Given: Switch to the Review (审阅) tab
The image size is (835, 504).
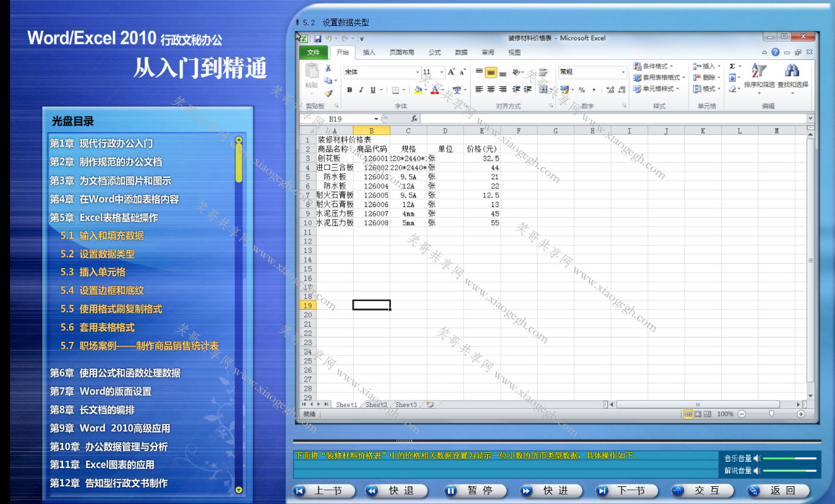Looking at the screenshot, I should pyautogui.click(x=488, y=52).
